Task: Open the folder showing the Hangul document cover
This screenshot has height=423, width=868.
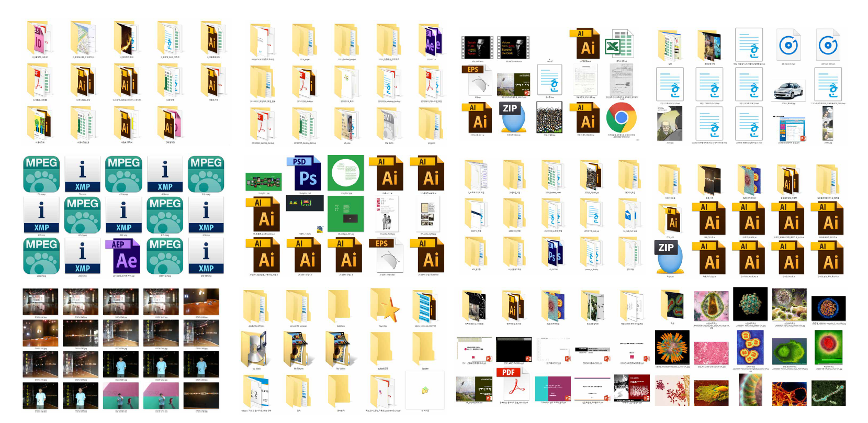Action: pyautogui.click(x=256, y=391)
